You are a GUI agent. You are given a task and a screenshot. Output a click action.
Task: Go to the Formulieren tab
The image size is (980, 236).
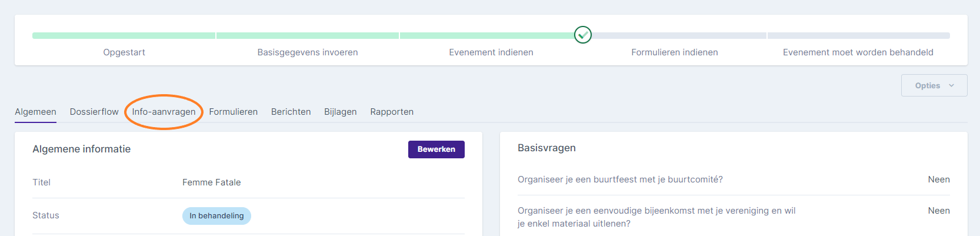click(x=234, y=112)
